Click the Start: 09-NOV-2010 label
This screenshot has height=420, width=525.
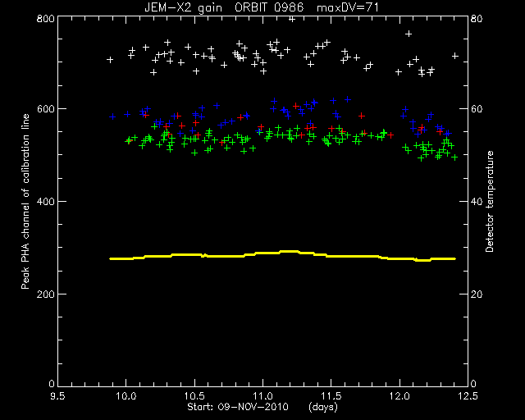click(238, 407)
